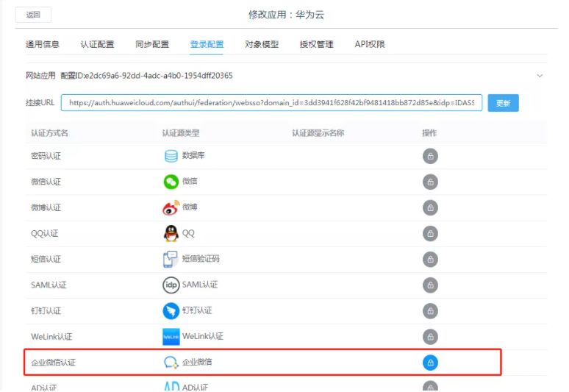The image size is (569, 392).
Task: Click the 更新 button
Action: click(x=503, y=103)
